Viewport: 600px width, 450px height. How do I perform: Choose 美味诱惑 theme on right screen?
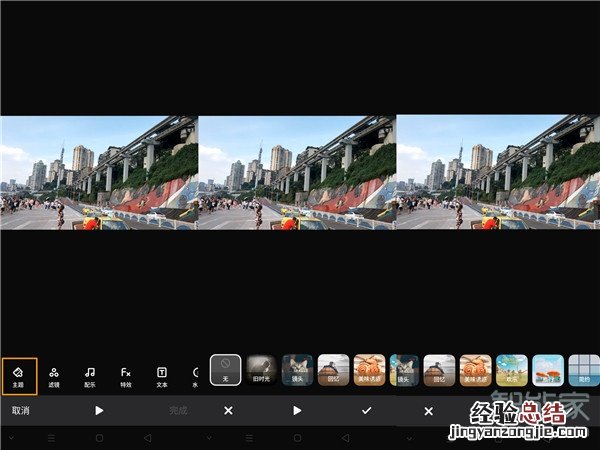(476, 370)
